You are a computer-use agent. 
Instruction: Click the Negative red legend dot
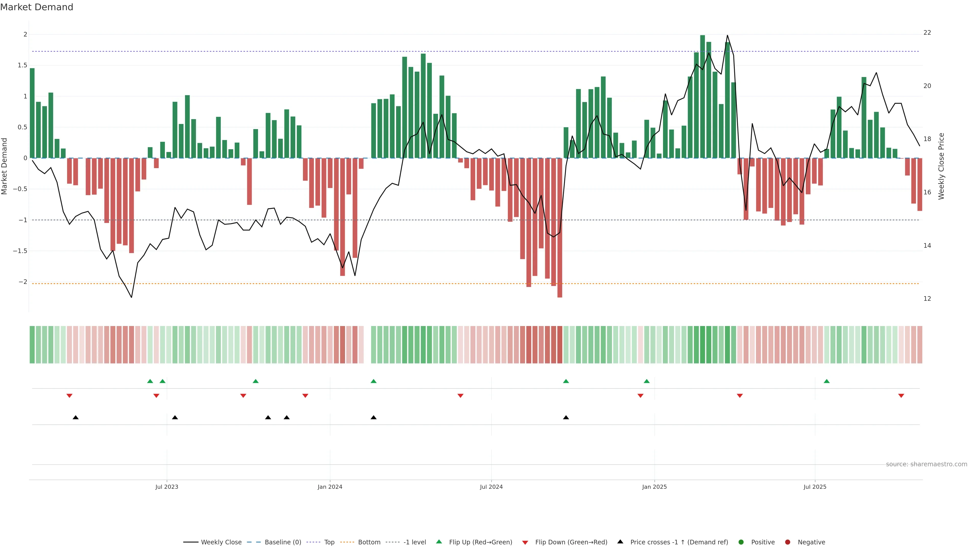point(788,542)
